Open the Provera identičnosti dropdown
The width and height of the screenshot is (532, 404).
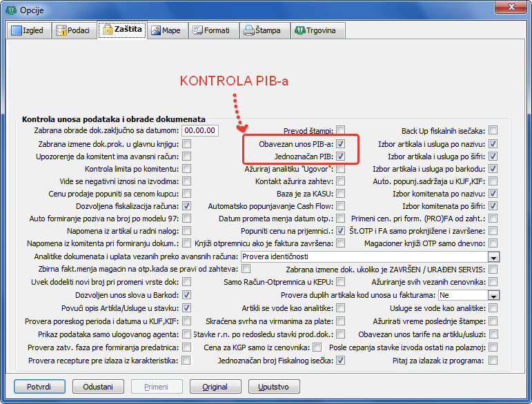pyautogui.click(x=493, y=256)
